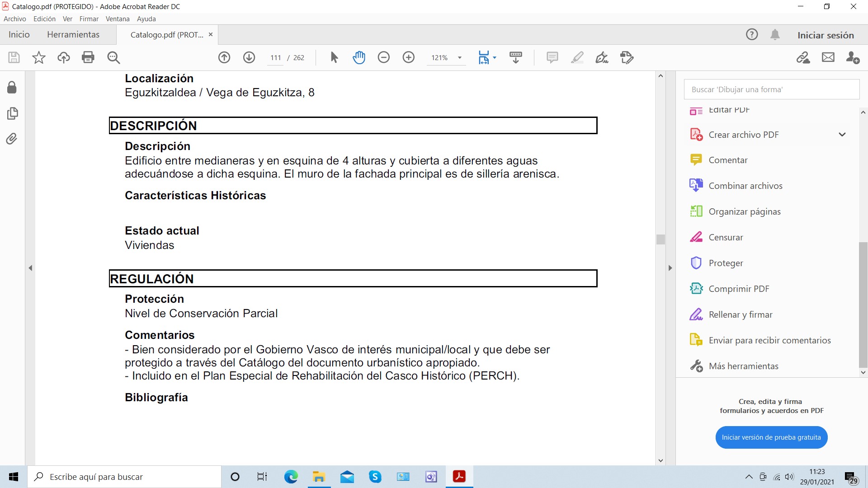The image size is (868, 488).
Task: Open the zoom level 121% dropdown
Action: click(x=459, y=58)
